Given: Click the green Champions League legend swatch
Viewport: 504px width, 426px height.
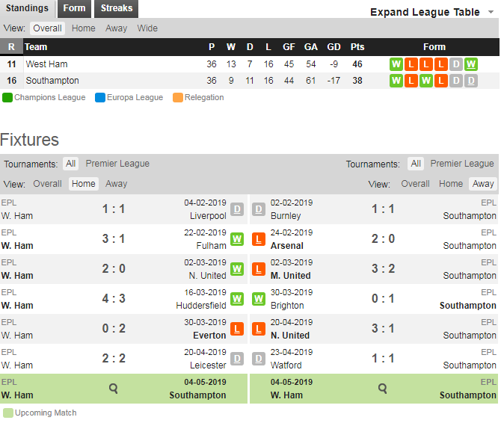Looking at the screenshot, I should coord(7,98).
